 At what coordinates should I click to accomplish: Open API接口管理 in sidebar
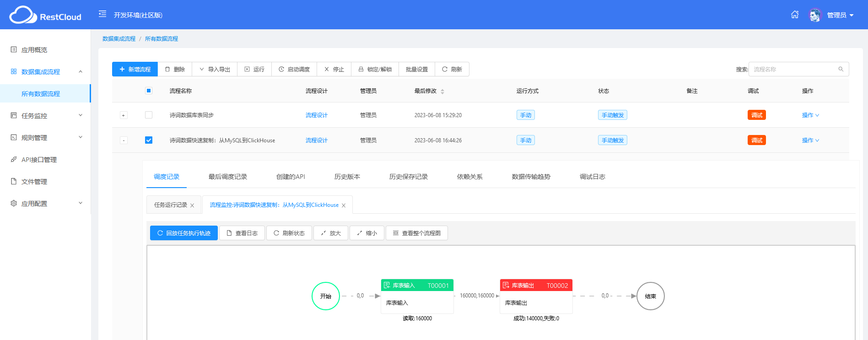[x=45, y=160]
